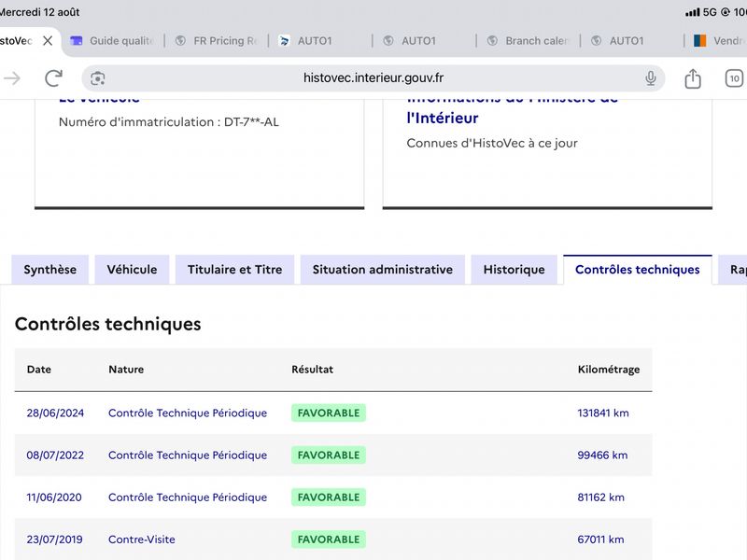Click the FAVORABLE badge for 08/07/2022
Image resolution: width=747 pixels, height=560 pixels.
[x=329, y=455]
